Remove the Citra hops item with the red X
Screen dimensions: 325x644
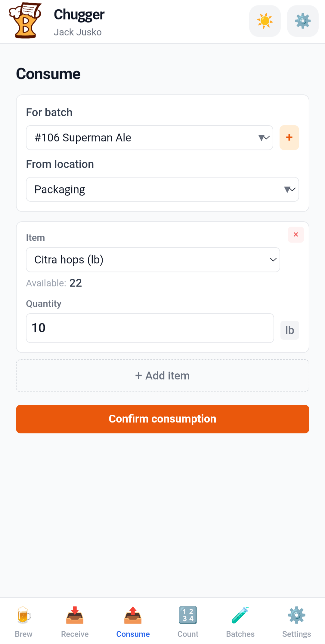[x=296, y=234]
